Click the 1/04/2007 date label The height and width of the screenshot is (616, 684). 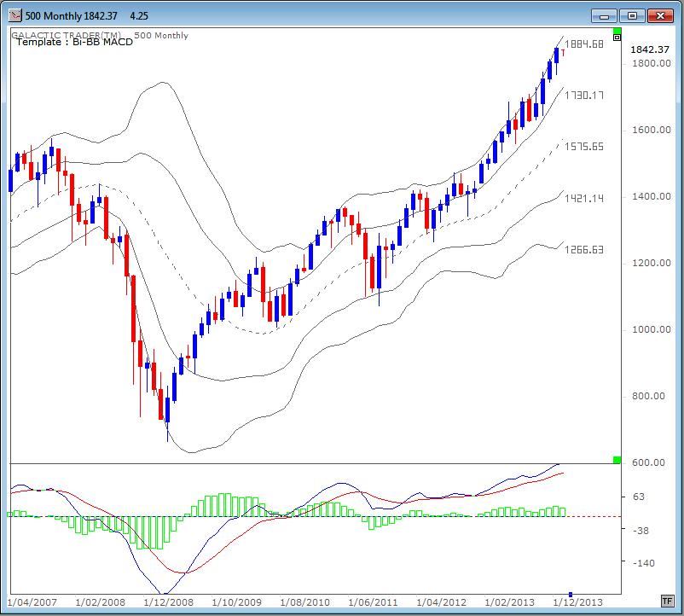tap(32, 602)
